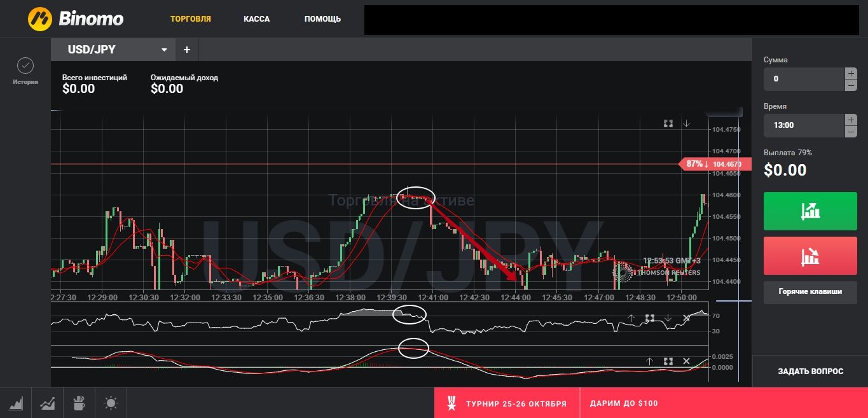Screen dimensions: 868x418
Task: Click Всего инвестиций $0.00 value
Action: pyautogui.click(x=79, y=89)
